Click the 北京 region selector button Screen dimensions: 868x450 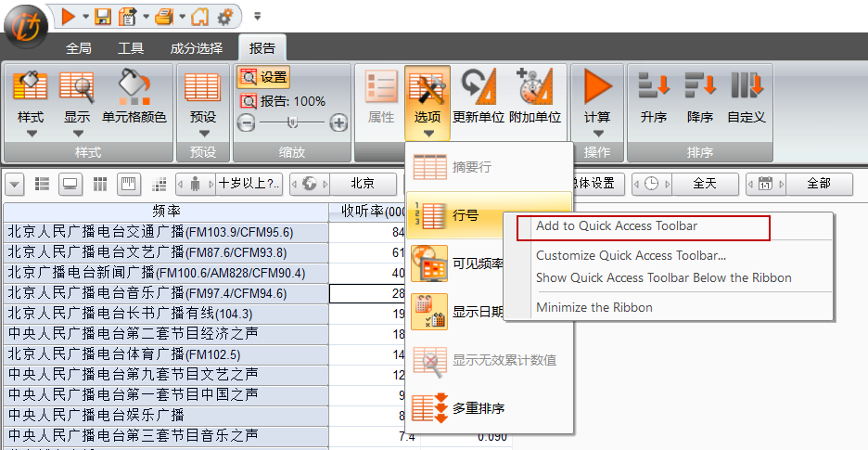[x=364, y=184]
